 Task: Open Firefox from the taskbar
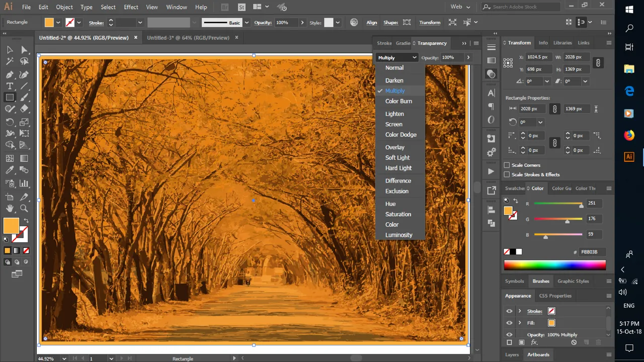coord(629,135)
